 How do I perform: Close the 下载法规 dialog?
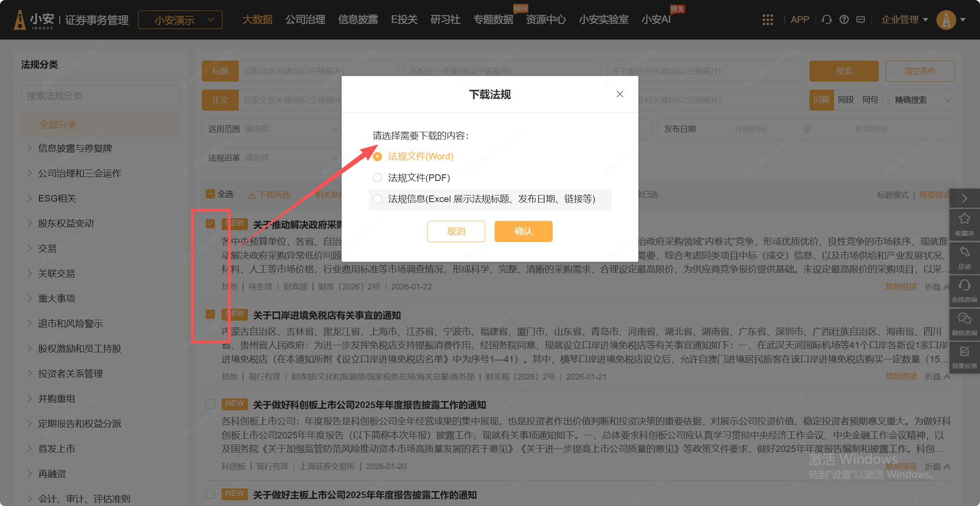click(619, 94)
